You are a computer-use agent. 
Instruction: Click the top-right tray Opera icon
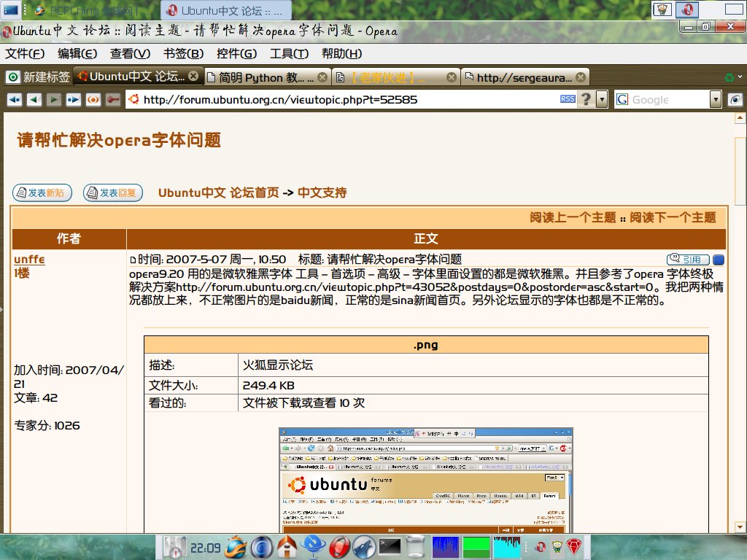tap(687, 9)
